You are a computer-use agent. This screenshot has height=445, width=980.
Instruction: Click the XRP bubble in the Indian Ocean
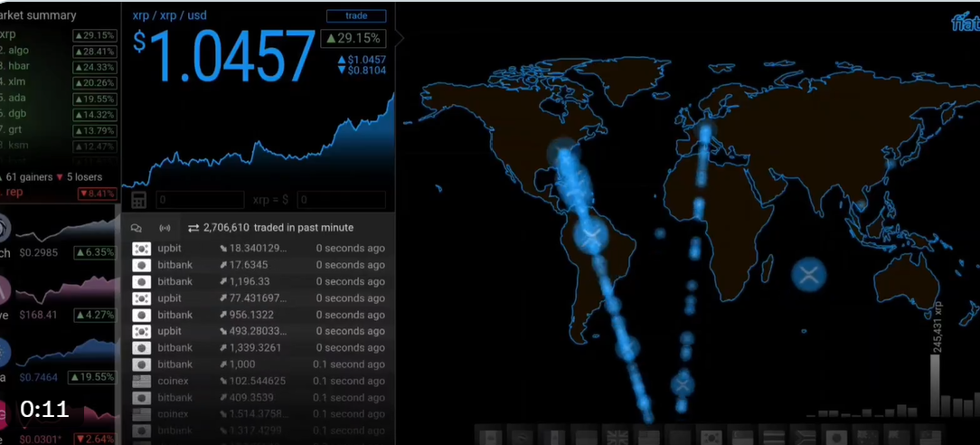(x=809, y=274)
